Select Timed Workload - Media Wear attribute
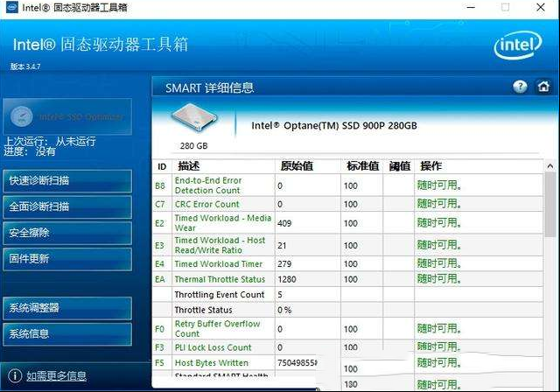 click(x=223, y=223)
